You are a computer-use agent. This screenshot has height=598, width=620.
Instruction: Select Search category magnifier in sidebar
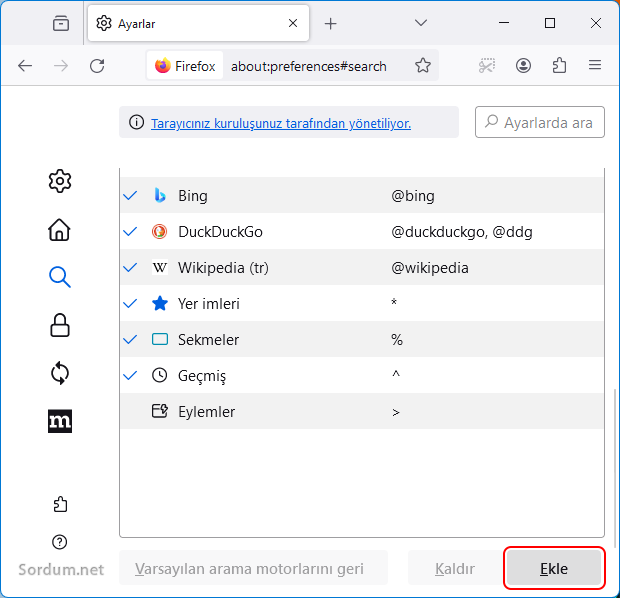(60, 277)
